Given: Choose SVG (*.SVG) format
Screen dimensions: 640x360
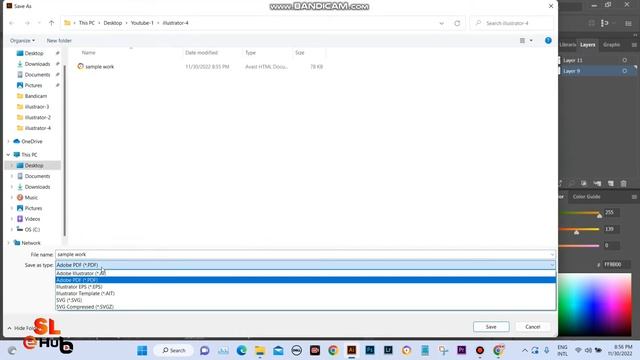Looking at the screenshot, I should pos(305,300).
